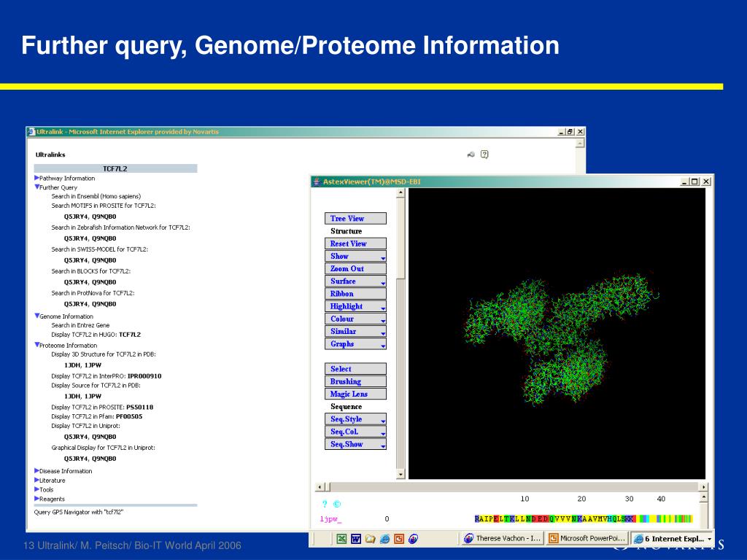
Task: Open the Highlight dropdown menu
Action: (x=355, y=306)
